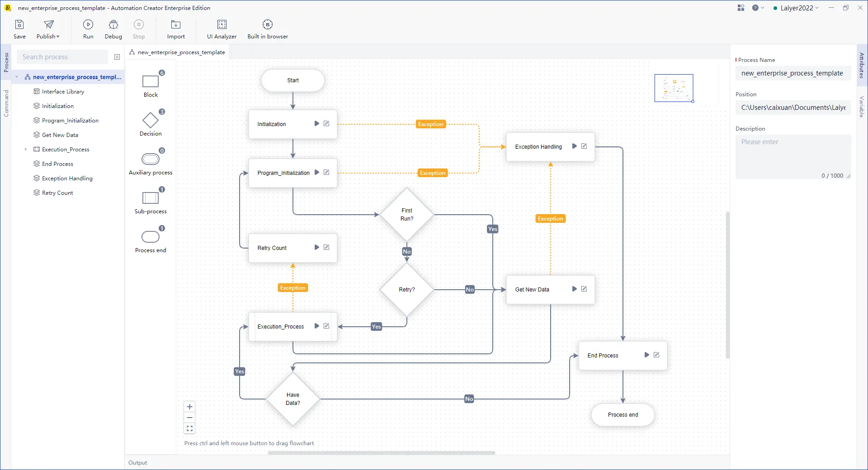Image resolution: width=868 pixels, height=470 pixels.
Task: Zoom in the flowchart with plus button
Action: coord(190,407)
